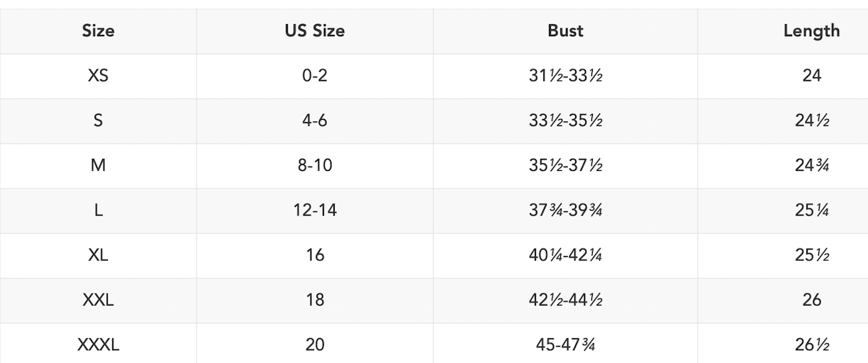
Task: Click the 0-2 US size cell
Action: [315, 75]
